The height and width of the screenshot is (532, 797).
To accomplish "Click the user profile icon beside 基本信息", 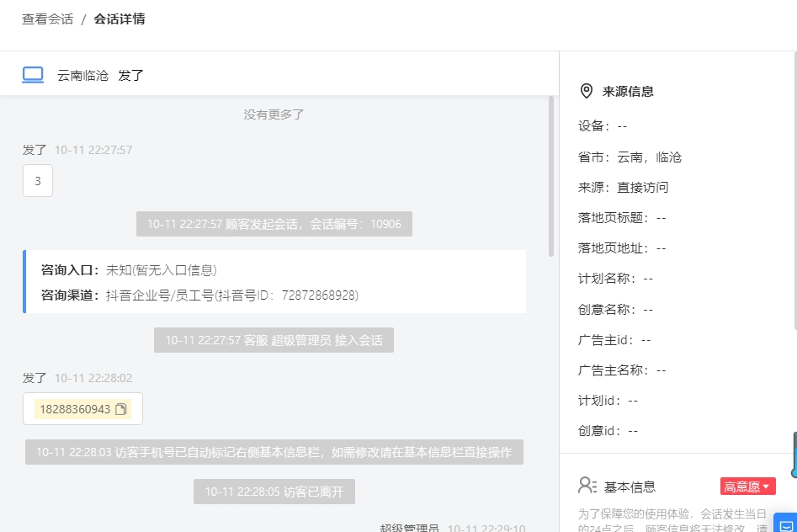I will click(x=587, y=485).
